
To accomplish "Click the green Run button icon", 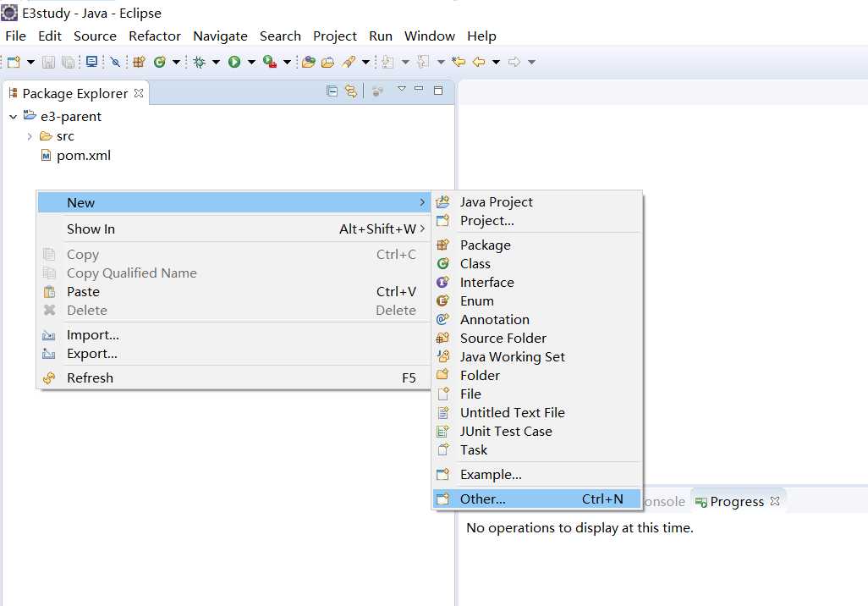I will 234,62.
